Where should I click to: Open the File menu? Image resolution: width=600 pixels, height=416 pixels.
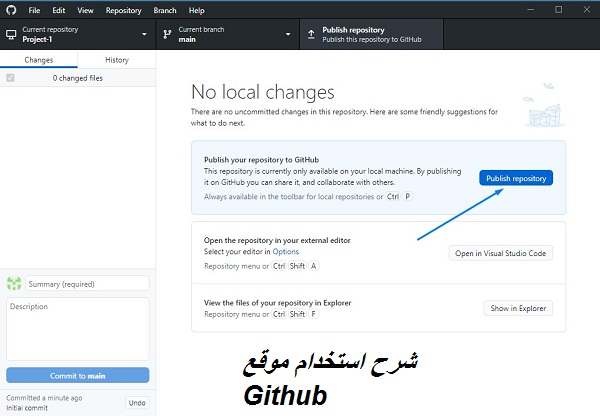tap(34, 10)
